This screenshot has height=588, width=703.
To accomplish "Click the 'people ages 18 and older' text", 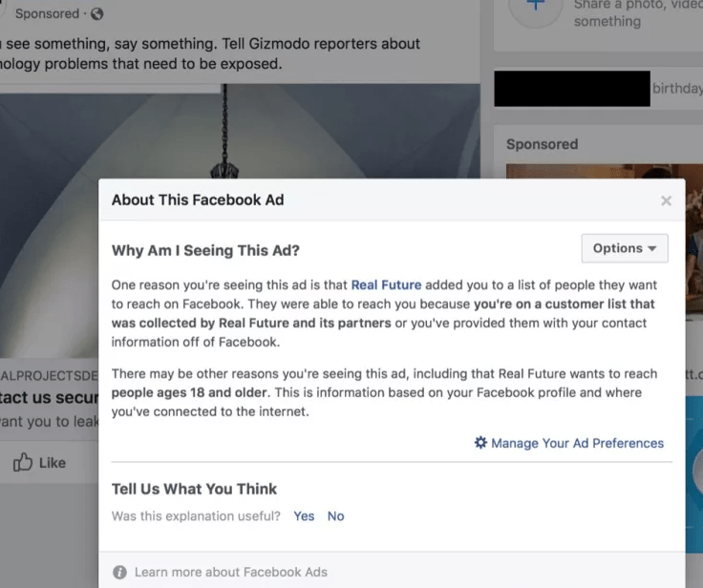I will [x=190, y=392].
